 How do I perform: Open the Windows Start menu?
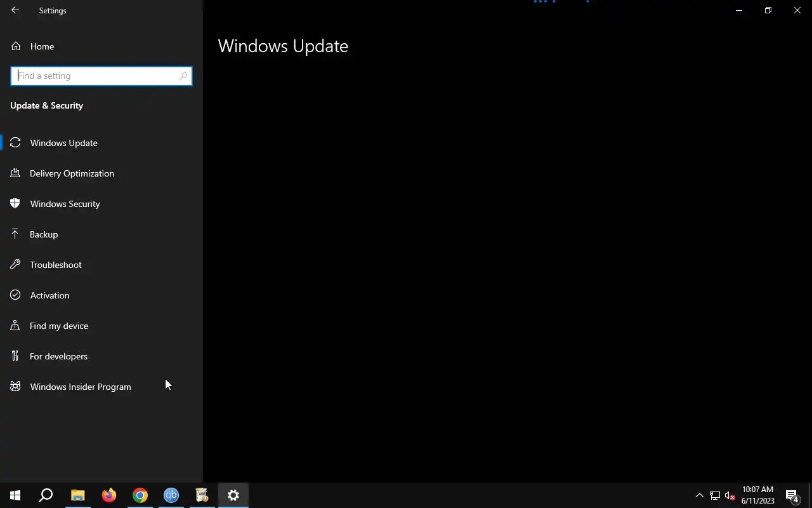[15, 495]
